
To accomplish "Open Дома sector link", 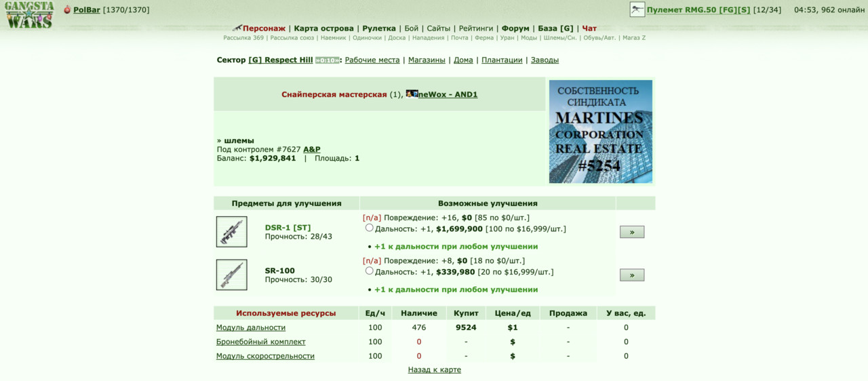I will pyautogui.click(x=463, y=60).
